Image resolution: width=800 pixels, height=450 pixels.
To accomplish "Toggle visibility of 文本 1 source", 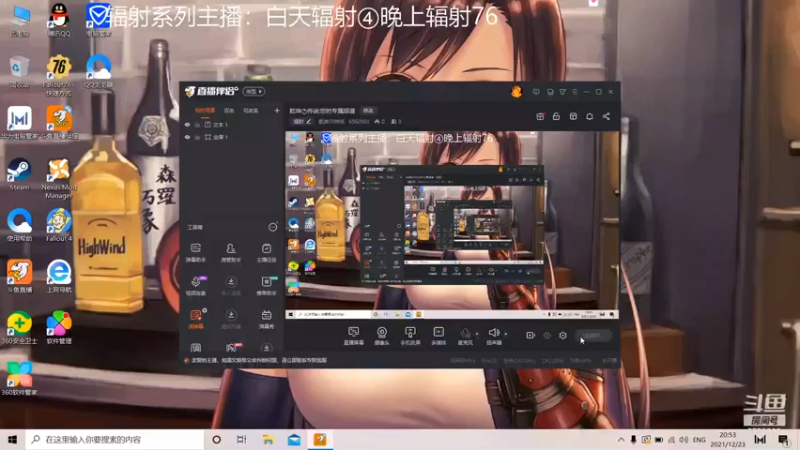I will tap(187, 124).
